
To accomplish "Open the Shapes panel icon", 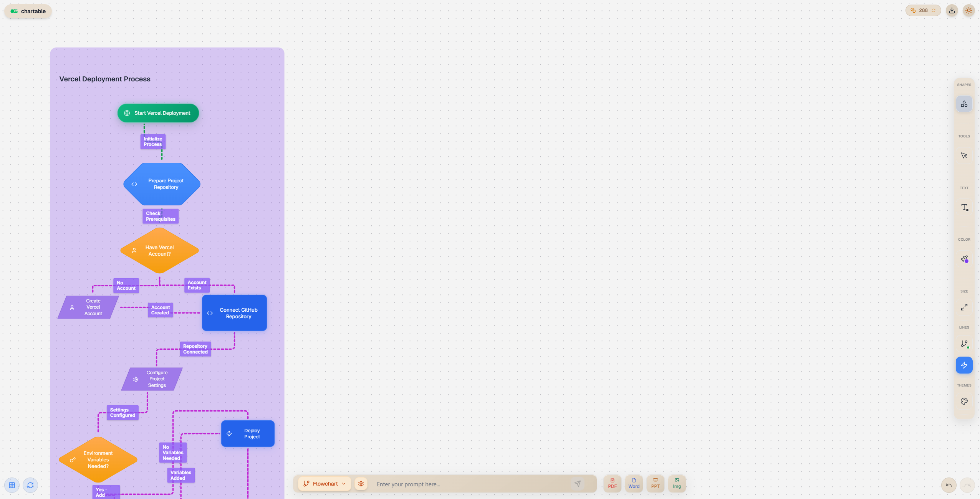I will 964,104.
